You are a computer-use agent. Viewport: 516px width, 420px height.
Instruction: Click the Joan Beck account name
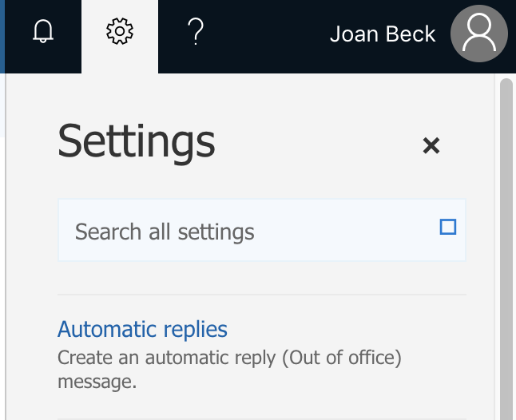(383, 34)
